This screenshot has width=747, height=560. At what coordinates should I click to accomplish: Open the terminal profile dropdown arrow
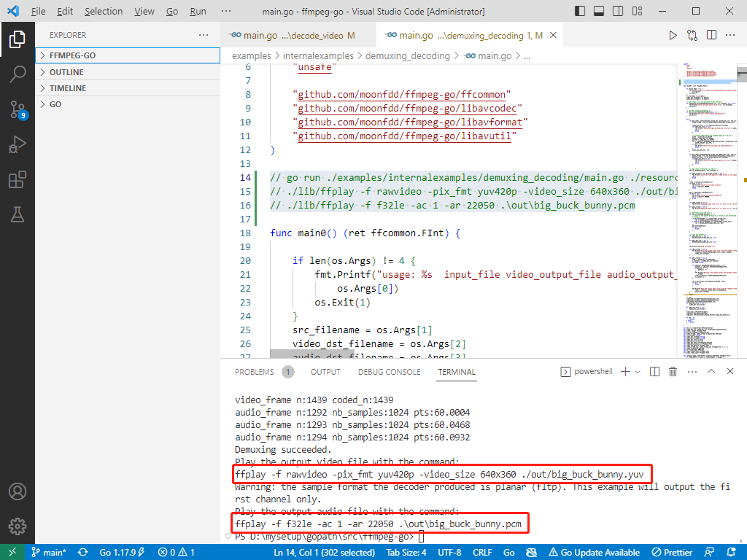[638, 371]
